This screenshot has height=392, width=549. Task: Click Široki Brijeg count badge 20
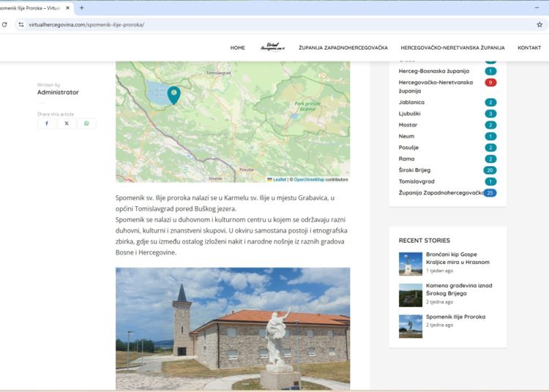[x=490, y=170]
